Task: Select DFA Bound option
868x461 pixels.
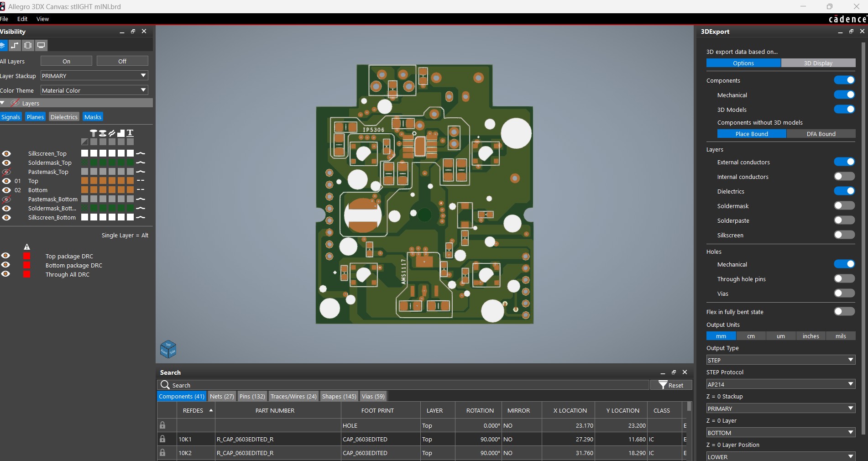Action: 821,134
